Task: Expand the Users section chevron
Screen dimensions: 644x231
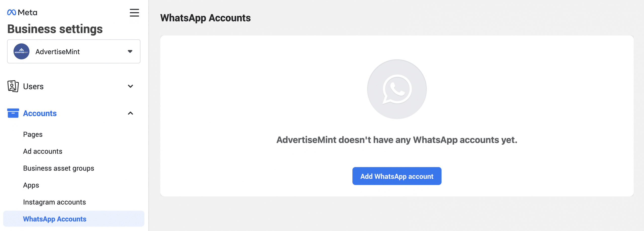Action: click(130, 86)
